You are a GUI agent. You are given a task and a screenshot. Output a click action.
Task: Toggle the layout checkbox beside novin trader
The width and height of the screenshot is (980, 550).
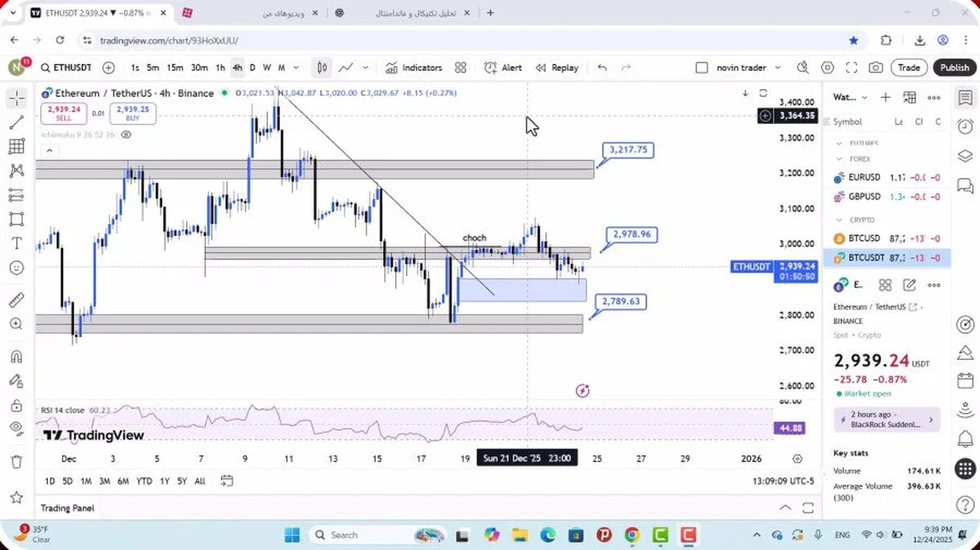tap(702, 68)
